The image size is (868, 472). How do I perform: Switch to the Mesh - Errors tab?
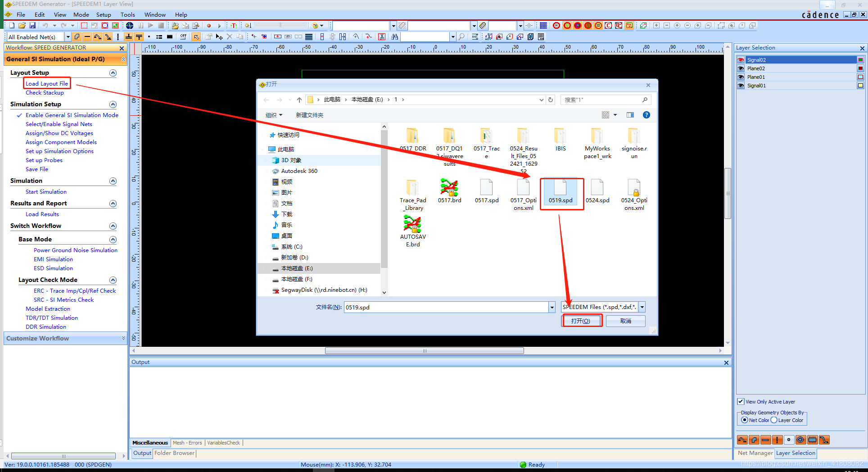(187, 443)
